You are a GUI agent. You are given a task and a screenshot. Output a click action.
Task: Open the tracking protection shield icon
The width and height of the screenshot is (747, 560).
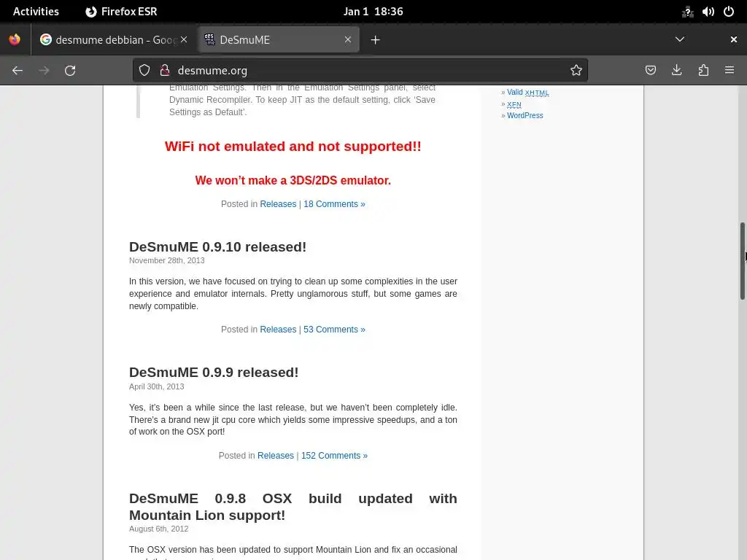[x=144, y=71]
